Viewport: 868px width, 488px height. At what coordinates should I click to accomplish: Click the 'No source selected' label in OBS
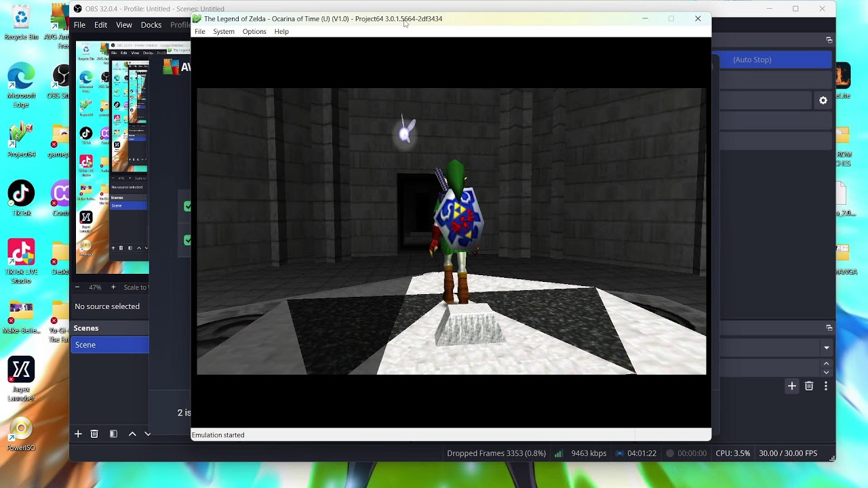(107, 306)
